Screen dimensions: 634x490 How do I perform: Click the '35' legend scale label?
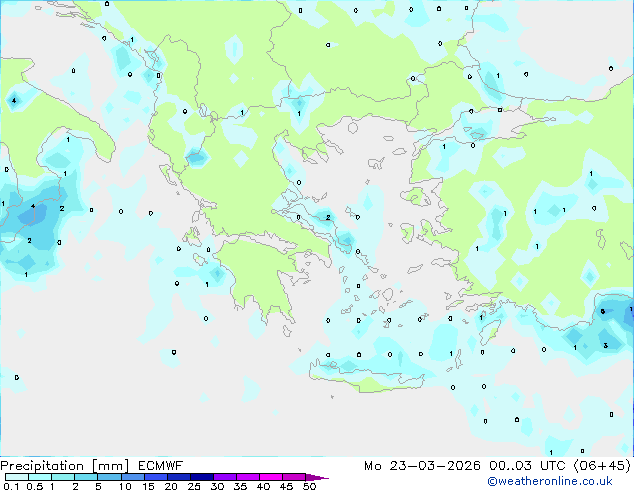240,486
